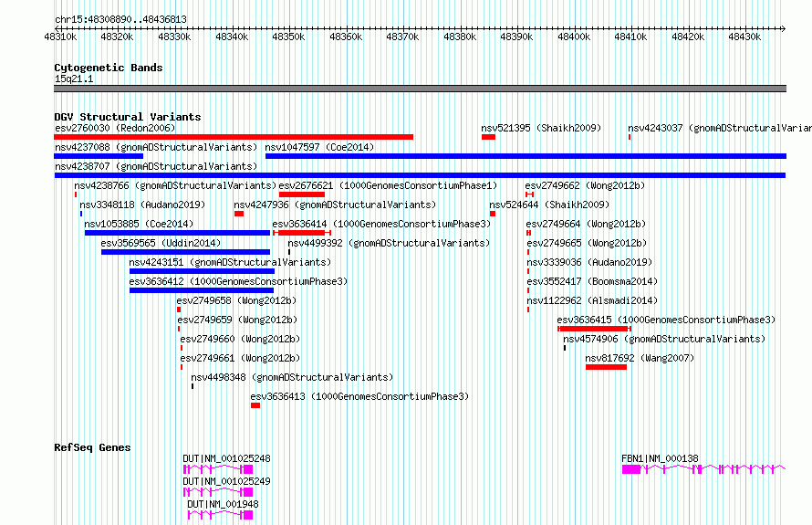Open esv2749665 (Wong2012b) variant

pos(587,243)
